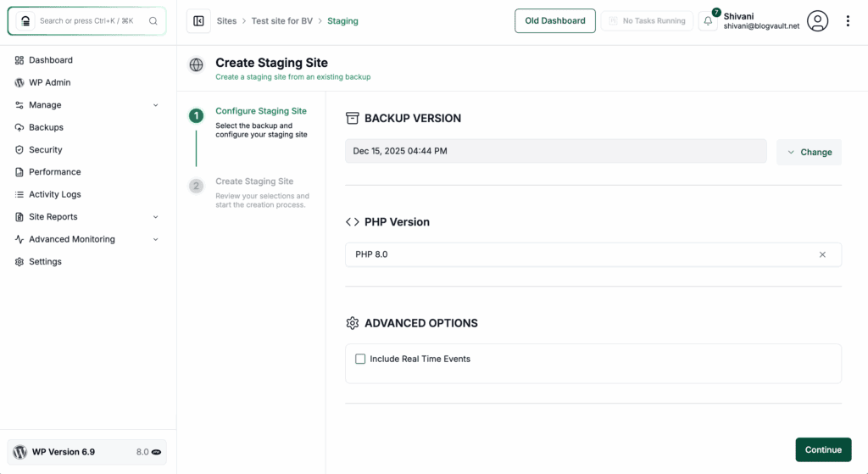Open the Change backup version dropdown
The width and height of the screenshot is (868, 474).
tap(809, 153)
